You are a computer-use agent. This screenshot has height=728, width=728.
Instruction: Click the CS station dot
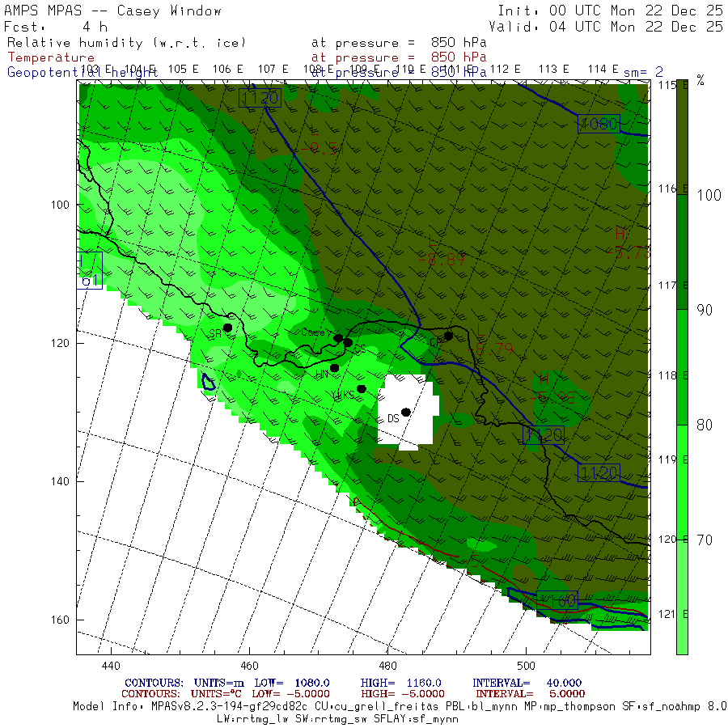(348, 343)
